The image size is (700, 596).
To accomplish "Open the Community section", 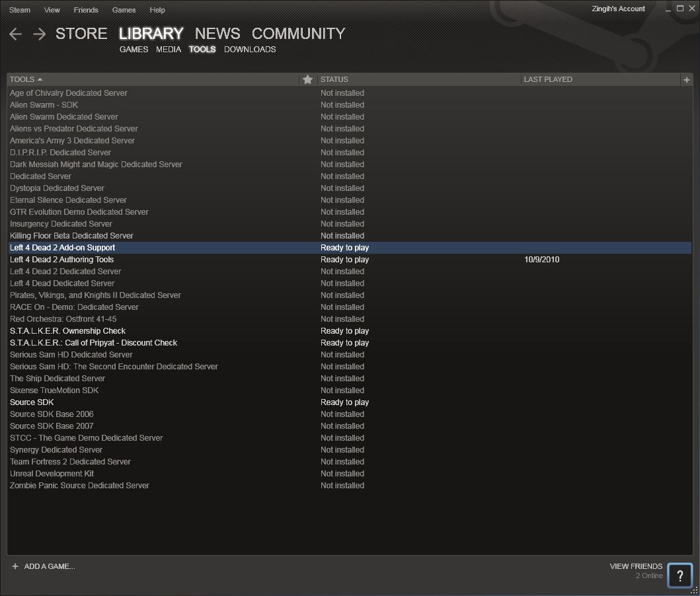I will click(298, 34).
